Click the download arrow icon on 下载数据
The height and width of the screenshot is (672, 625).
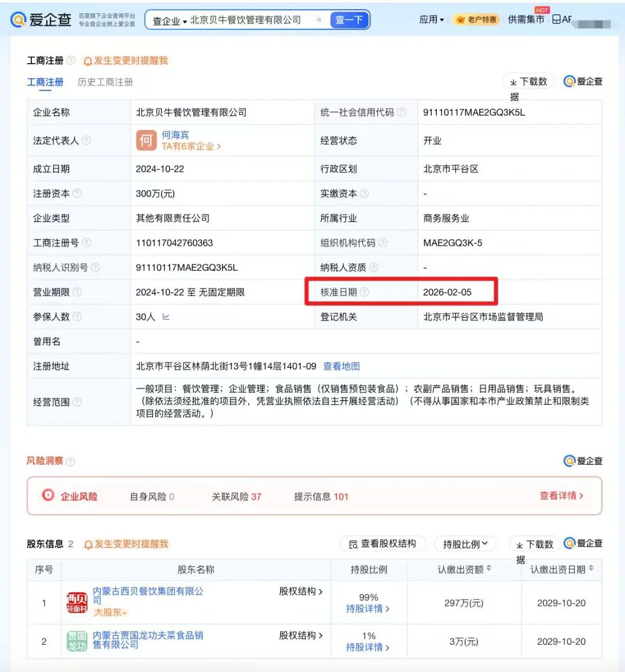click(x=514, y=81)
